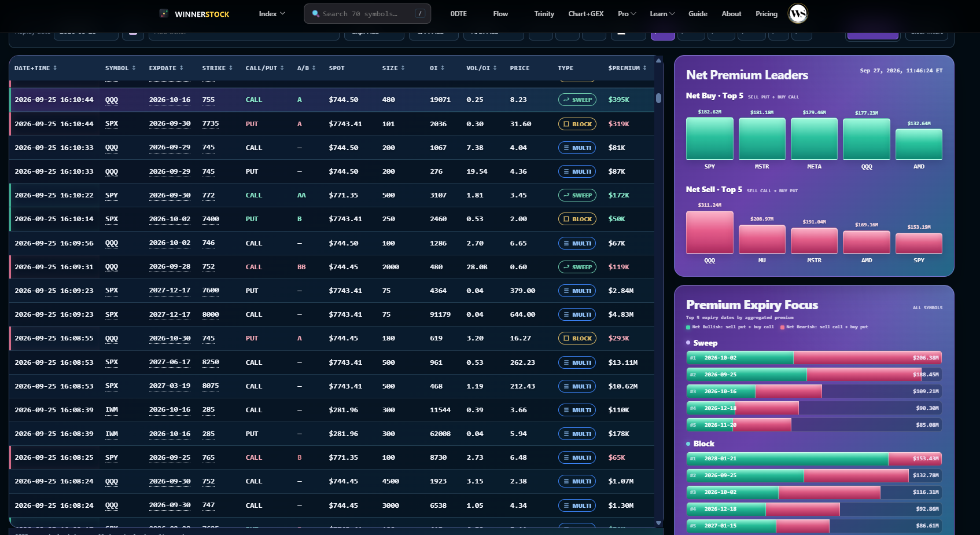Image resolution: width=980 pixels, height=535 pixels.
Task: Click the SPY bar in the Net Sell chart
Action: (x=919, y=243)
